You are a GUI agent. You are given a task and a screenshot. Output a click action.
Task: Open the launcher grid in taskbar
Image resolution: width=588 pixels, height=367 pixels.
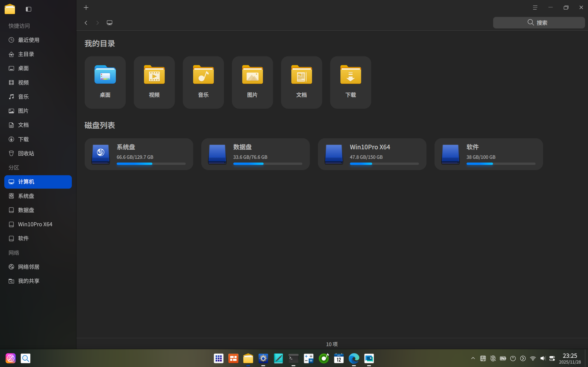pos(219,358)
